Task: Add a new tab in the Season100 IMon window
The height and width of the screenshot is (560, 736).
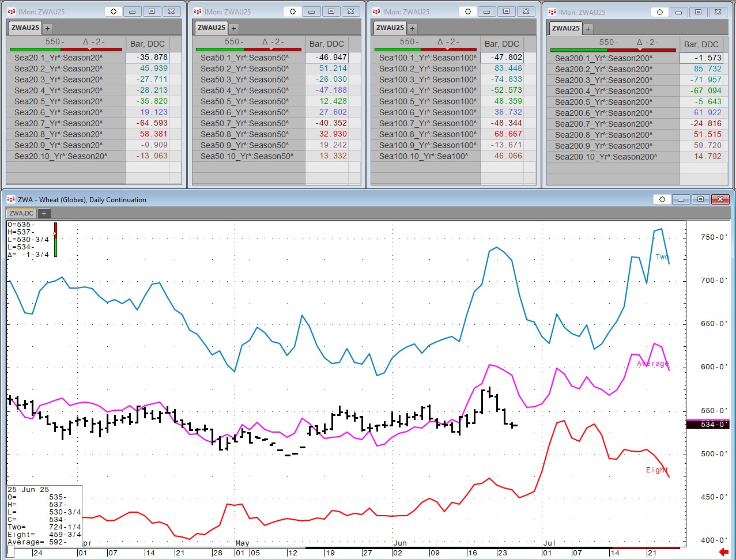Action: (412, 28)
